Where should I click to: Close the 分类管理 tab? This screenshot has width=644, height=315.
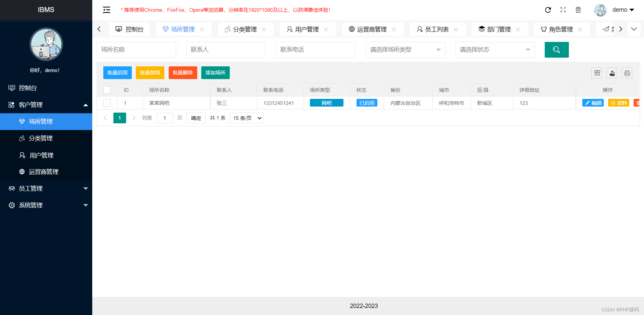(264, 29)
